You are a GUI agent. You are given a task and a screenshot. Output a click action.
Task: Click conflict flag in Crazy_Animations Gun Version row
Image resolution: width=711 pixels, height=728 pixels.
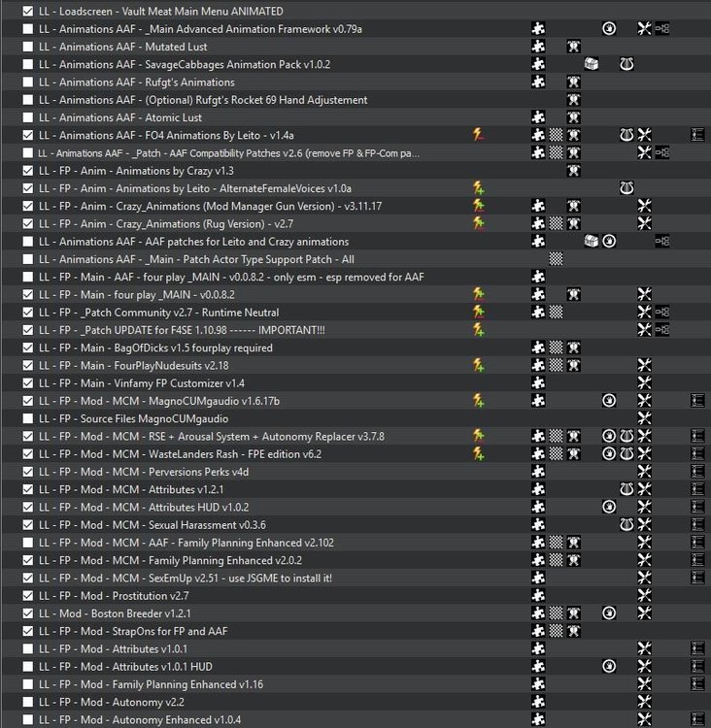point(478,206)
